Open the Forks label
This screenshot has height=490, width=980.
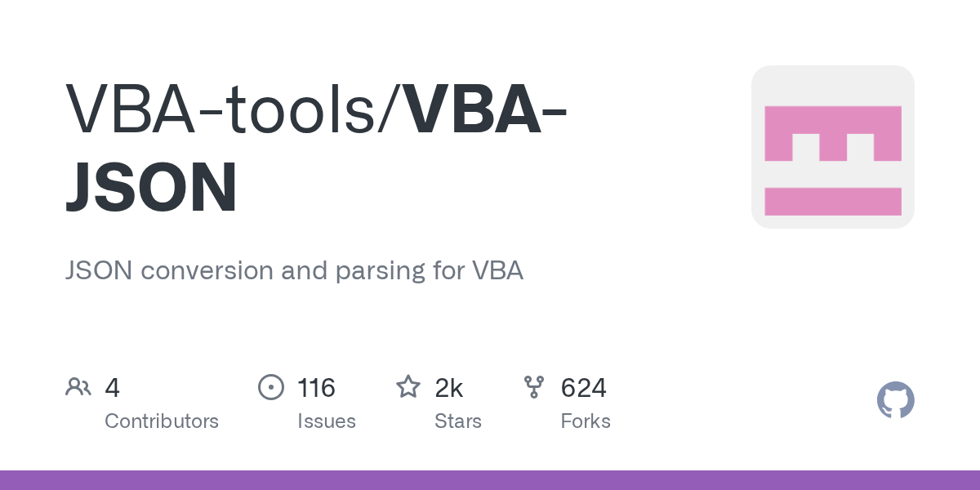point(586,421)
